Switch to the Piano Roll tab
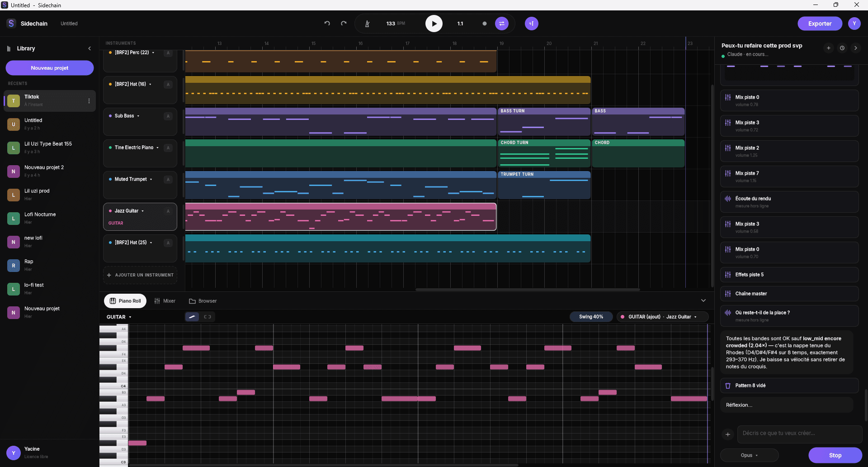868x467 pixels. (125, 301)
